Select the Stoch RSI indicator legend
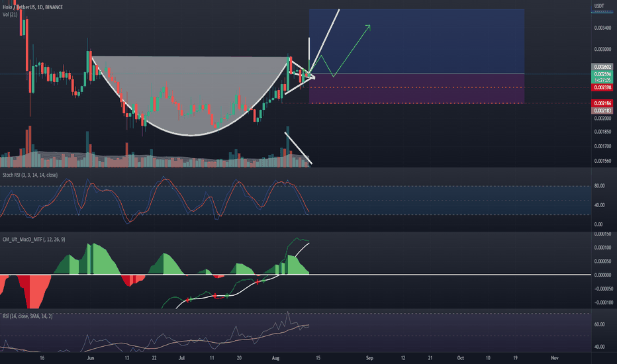Image resolution: width=617 pixels, height=364 pixels. pyautogui.click(x=30, y=175)
